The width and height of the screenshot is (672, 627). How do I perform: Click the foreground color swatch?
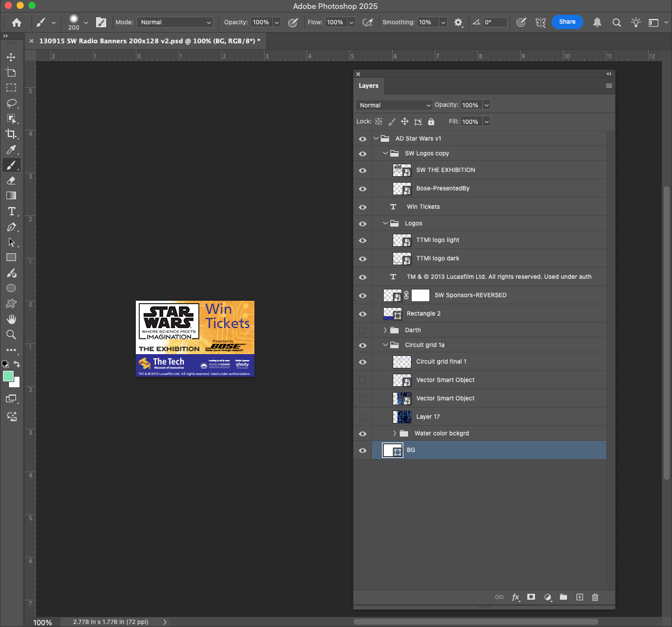pyautogui.click(x=8, y=376)
